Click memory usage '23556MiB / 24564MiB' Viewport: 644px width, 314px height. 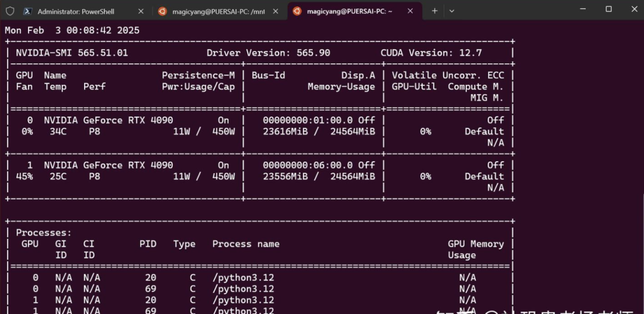pos(318,176)
